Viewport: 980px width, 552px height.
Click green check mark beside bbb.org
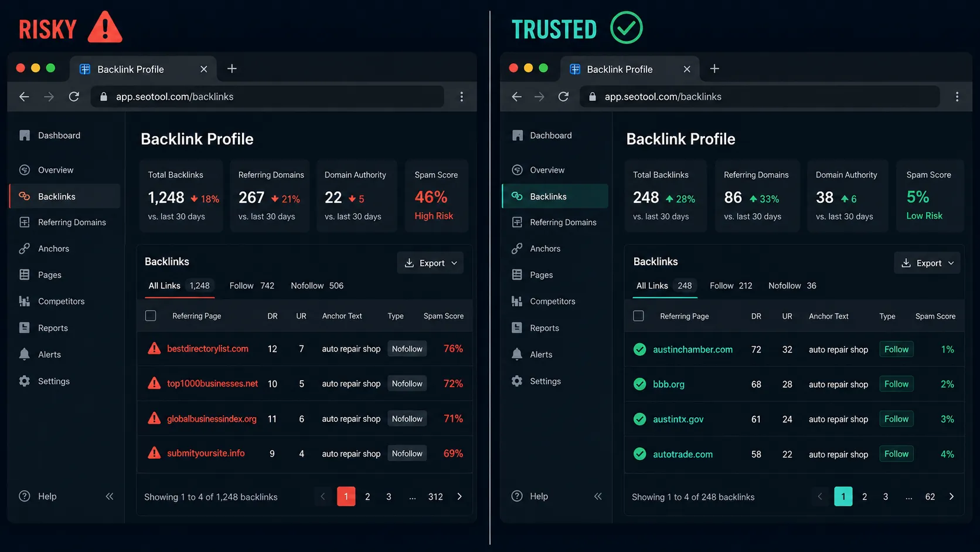click(x=639, y=384)
